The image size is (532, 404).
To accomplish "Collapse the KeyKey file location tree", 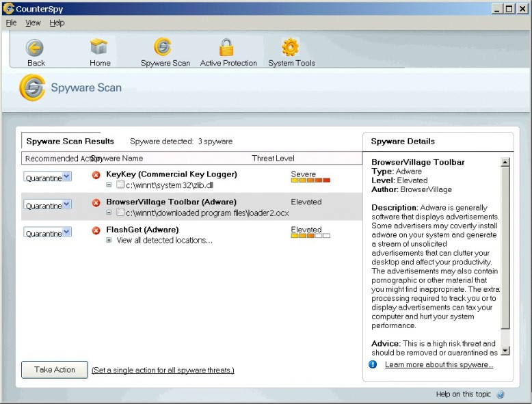I will coord(109,185).
